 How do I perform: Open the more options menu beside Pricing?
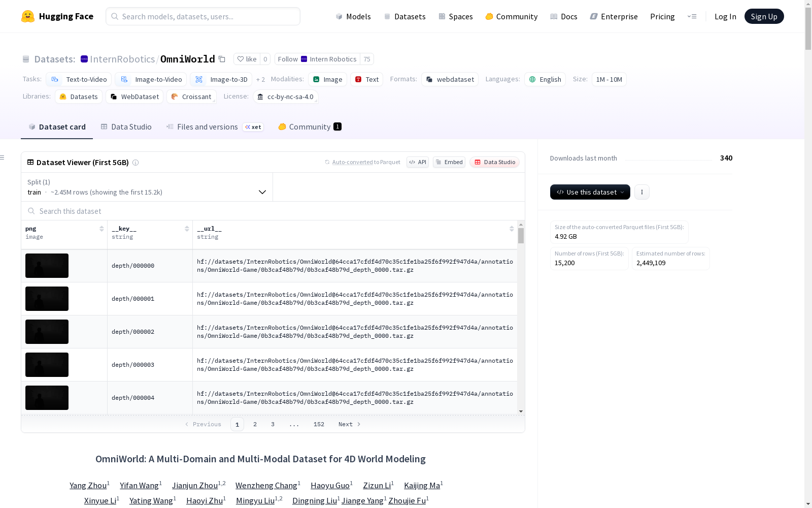coord(692,16)
